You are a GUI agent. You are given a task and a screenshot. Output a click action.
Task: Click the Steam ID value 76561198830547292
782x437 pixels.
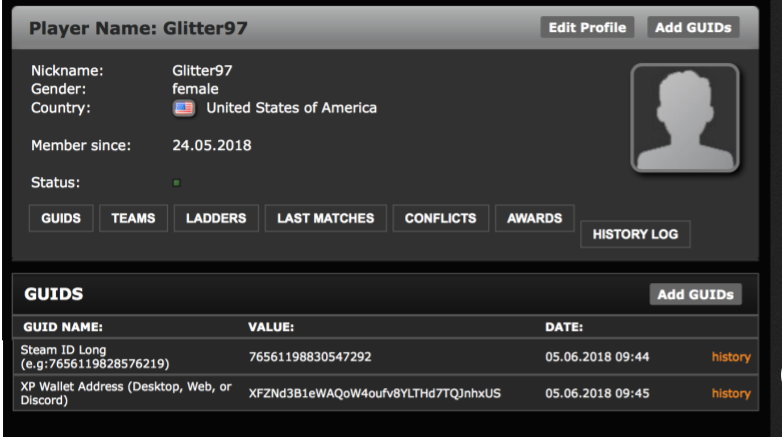click(x=310, y=357)
